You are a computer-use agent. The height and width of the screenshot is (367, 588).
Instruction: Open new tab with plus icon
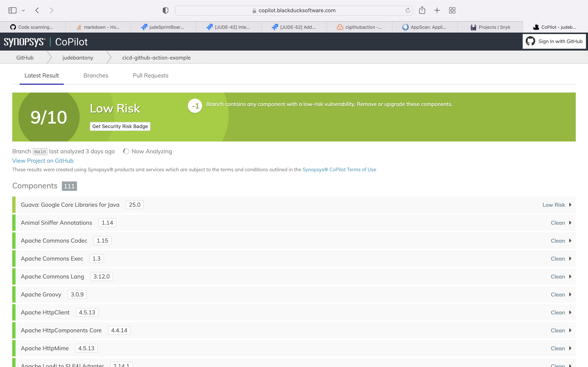point(437,10)
